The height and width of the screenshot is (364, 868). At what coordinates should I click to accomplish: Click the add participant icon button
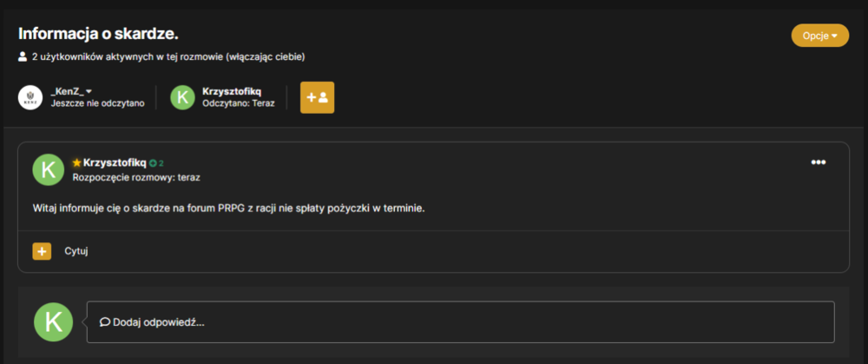click(x=317, y=97)
